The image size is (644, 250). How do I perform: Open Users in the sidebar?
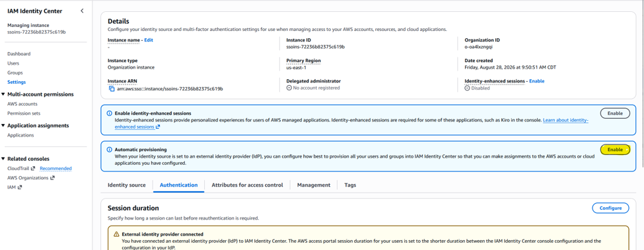tap(13, 63)
